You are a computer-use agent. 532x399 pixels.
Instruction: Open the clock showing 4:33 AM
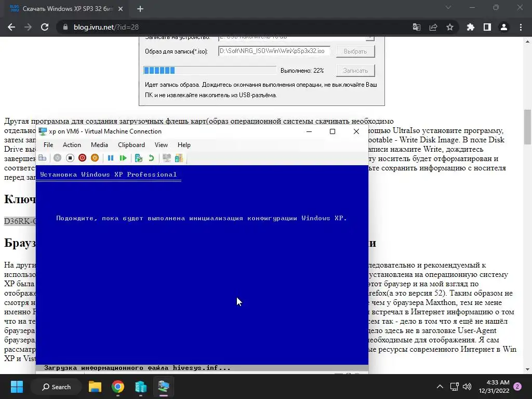click(494, 387)
